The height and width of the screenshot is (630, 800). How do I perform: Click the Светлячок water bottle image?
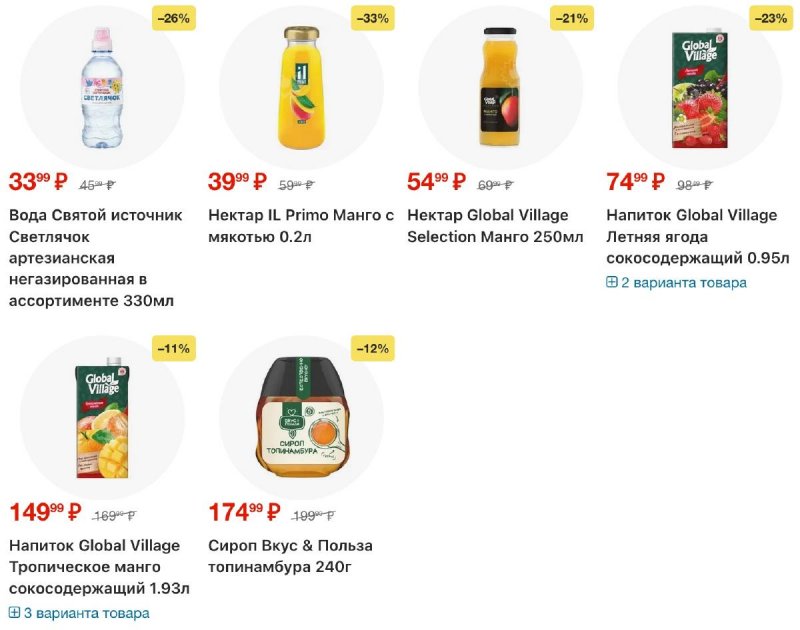pos(102,88)
